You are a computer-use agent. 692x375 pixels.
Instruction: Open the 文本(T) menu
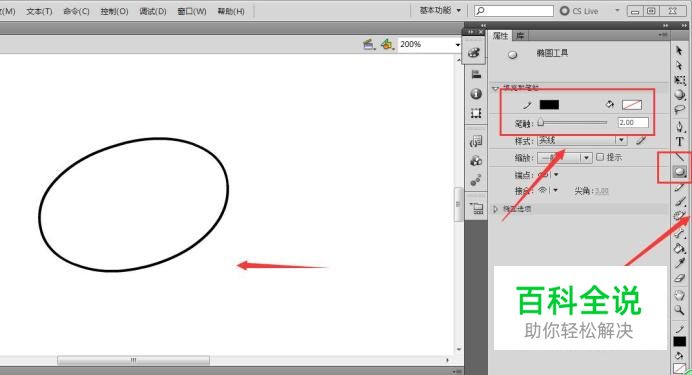(x=39, y=11)
